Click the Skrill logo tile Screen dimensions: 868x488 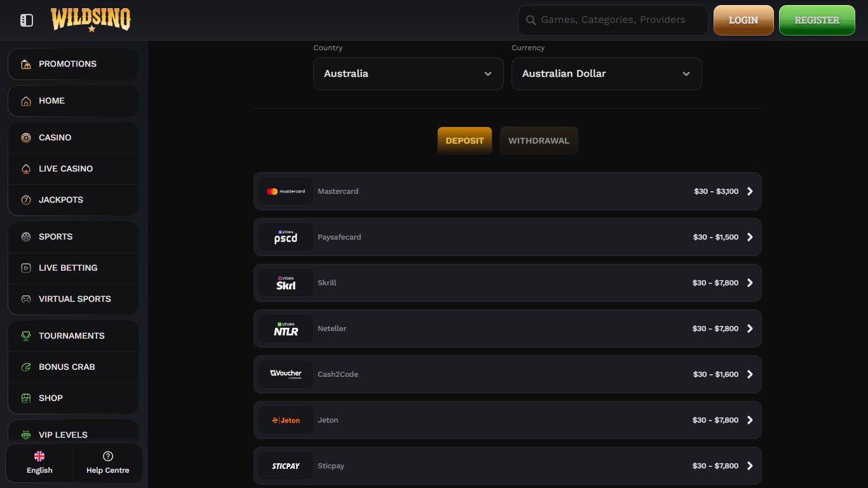286,283
